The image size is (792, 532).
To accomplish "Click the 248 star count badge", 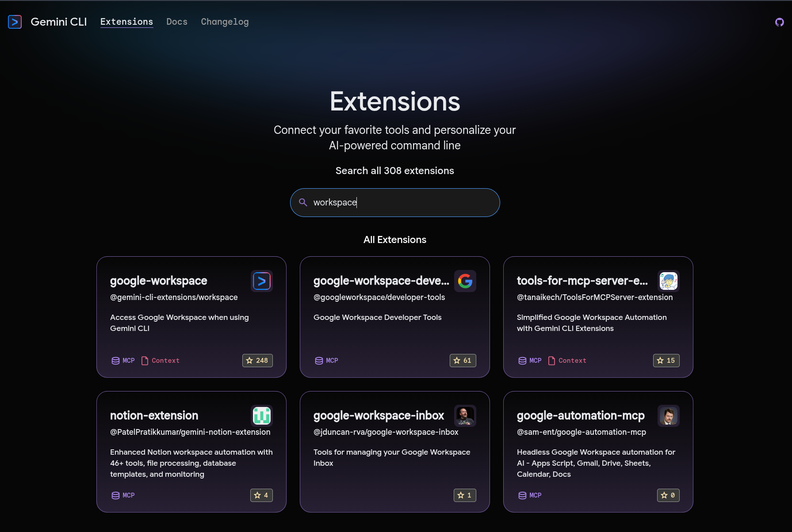I will (257, 361).
